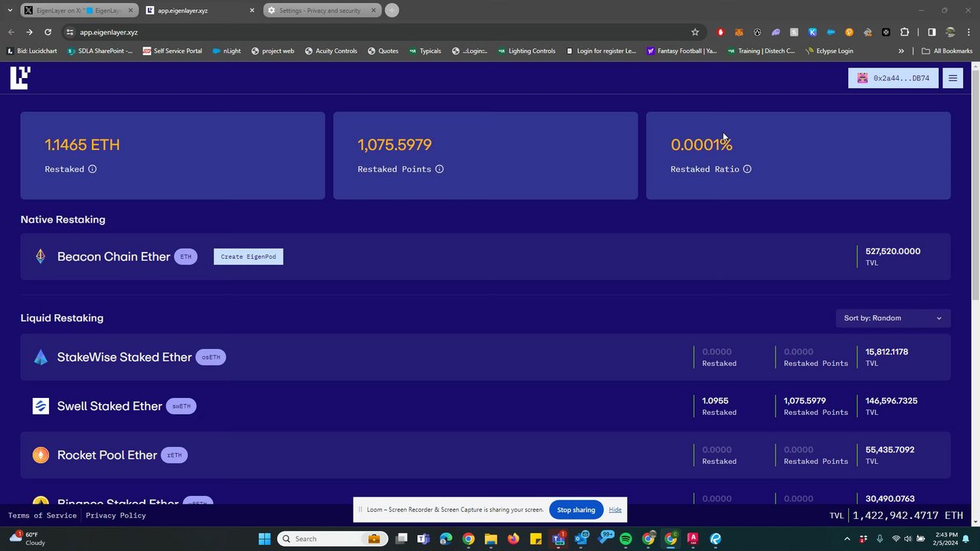Open the red hand extension icon
This screenshot has width=980, height=551.
[720, 32]
